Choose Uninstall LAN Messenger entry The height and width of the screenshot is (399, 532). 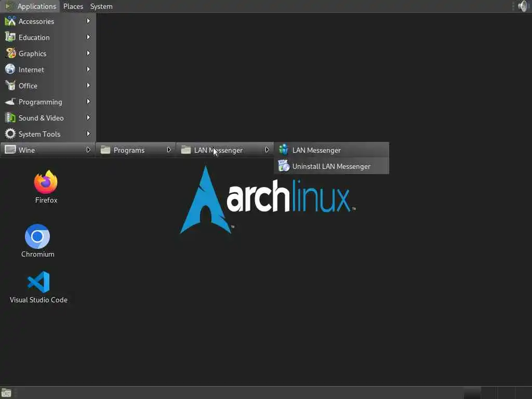(331, 166)
